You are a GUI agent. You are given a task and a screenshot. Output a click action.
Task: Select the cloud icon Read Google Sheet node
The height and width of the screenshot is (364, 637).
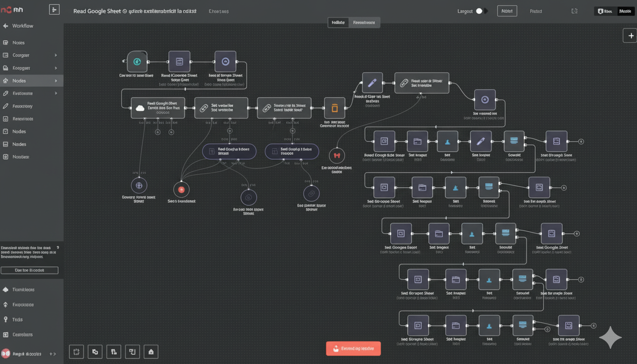158,108
